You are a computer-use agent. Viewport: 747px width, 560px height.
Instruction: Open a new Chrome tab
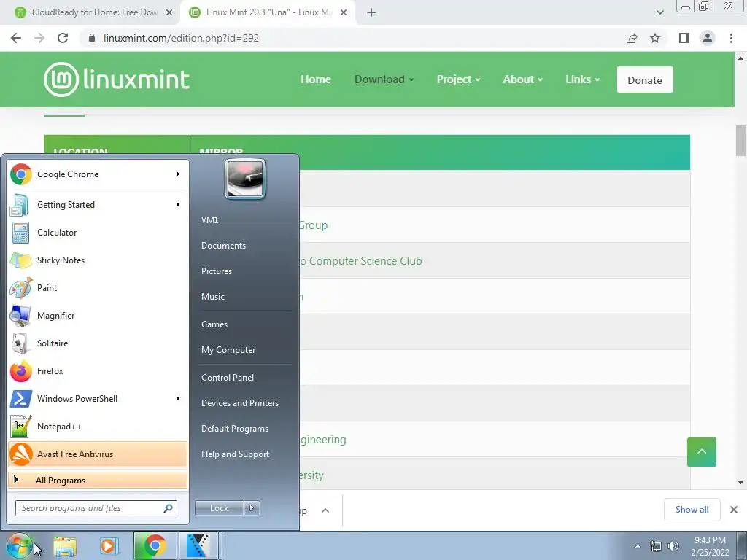coord(371,12)
